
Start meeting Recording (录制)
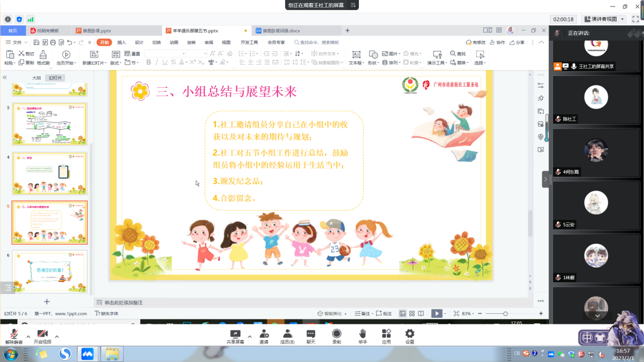click(x=336, y=337)
